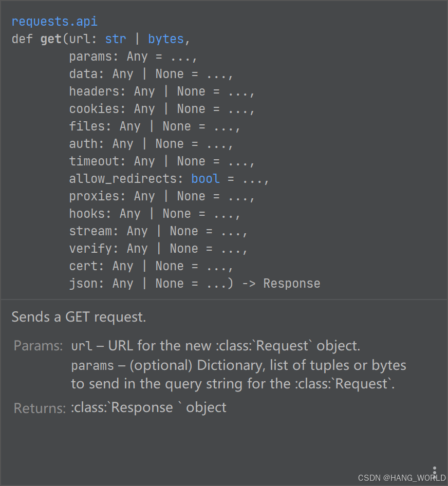Click the Response return type
Viewport: 448px width, 486px height.
(x=291, y=284)
